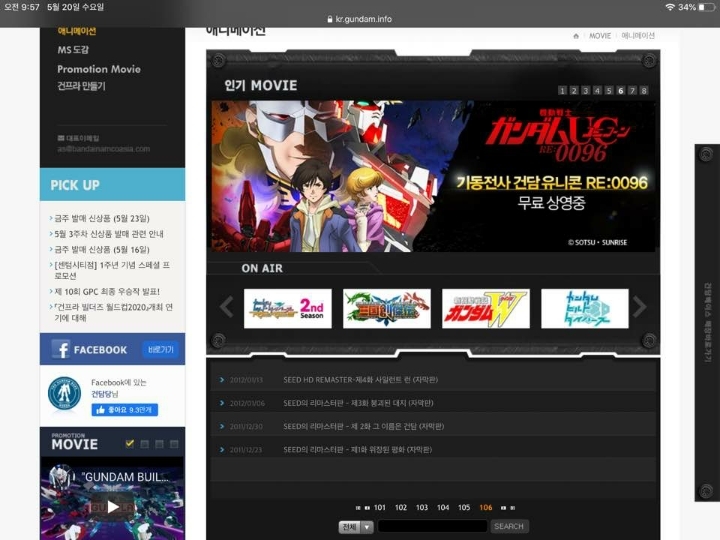
Task: Show next ON AIR series with right arrow
Action: [640, 307]
